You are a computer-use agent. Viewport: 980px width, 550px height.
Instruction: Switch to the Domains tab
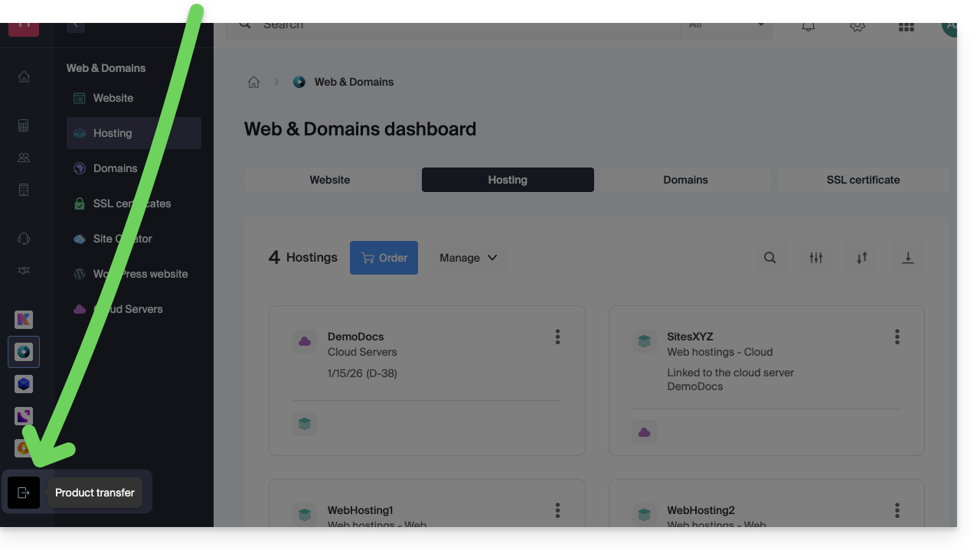click(685, 180)
